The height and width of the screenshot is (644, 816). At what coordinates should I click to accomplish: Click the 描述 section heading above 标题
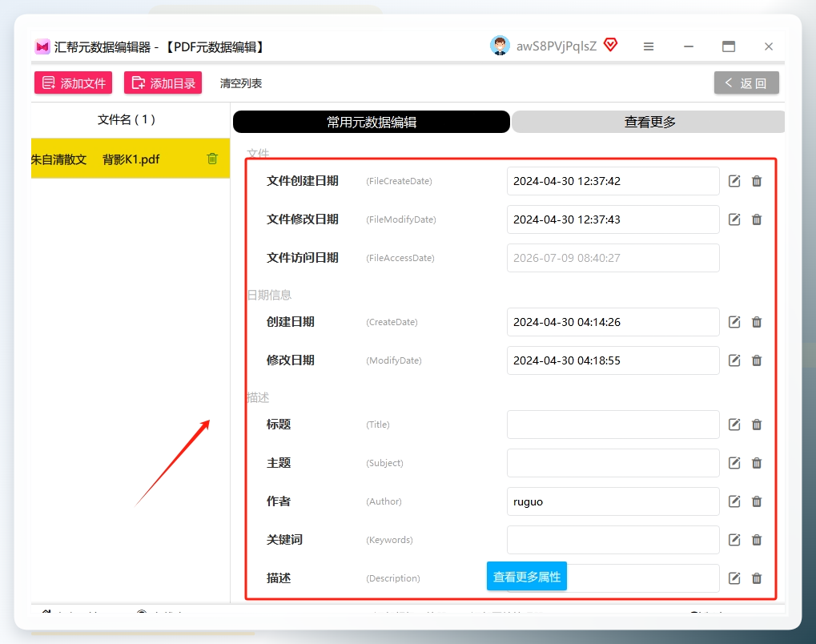point(258,398)
